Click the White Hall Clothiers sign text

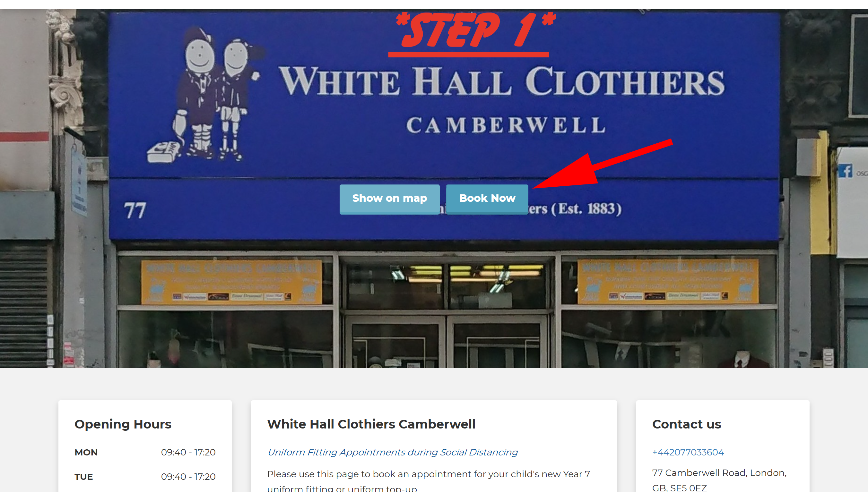pyautogui.click(x=501, y=81)
